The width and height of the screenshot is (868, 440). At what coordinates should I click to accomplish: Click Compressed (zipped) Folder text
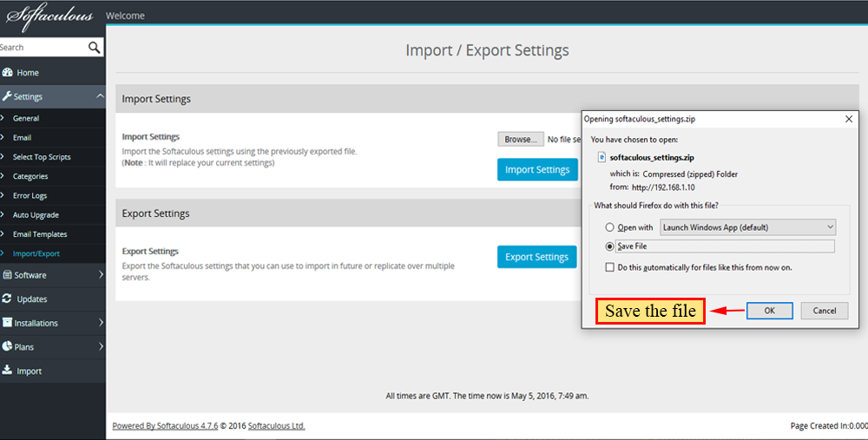click(x=690, y=174)
